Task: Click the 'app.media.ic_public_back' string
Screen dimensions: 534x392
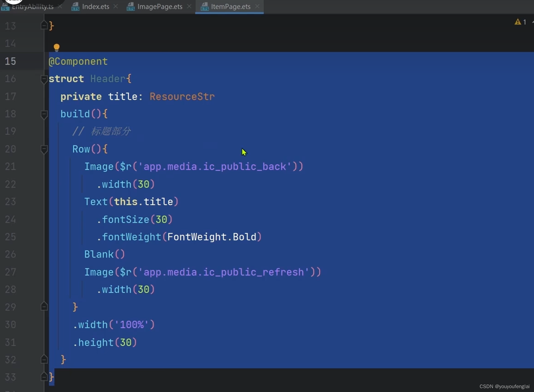Action: click(215, 167)
